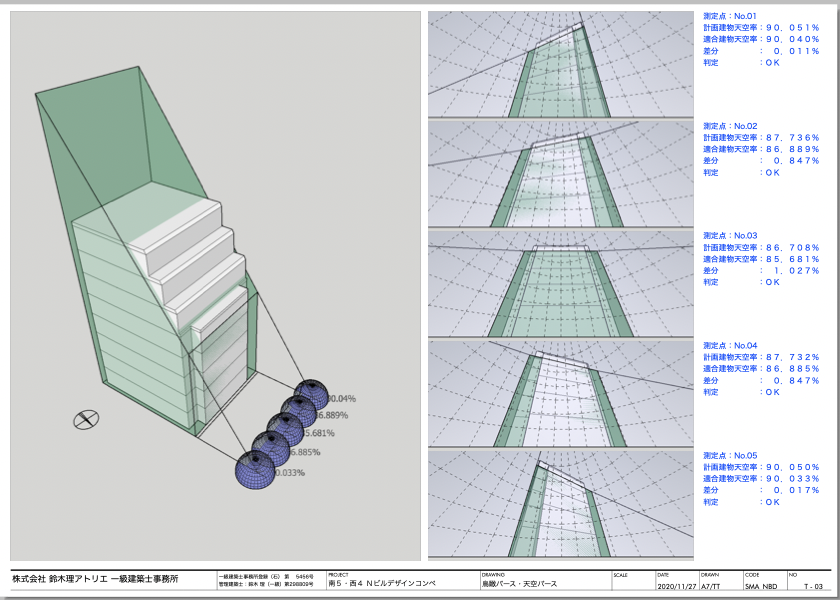840x600 pixels.
Task: Click the drawing number T-03 field
Action: pos(811,586)
